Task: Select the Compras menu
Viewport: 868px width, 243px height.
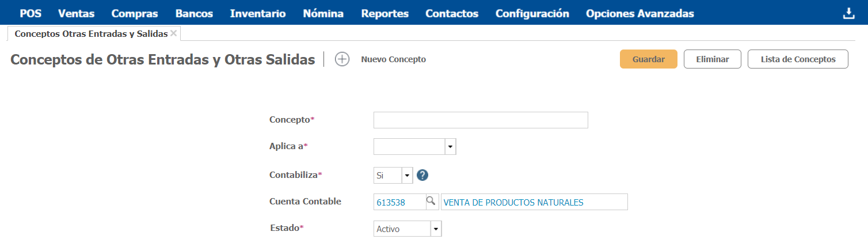Action: (x=135, y=14)
